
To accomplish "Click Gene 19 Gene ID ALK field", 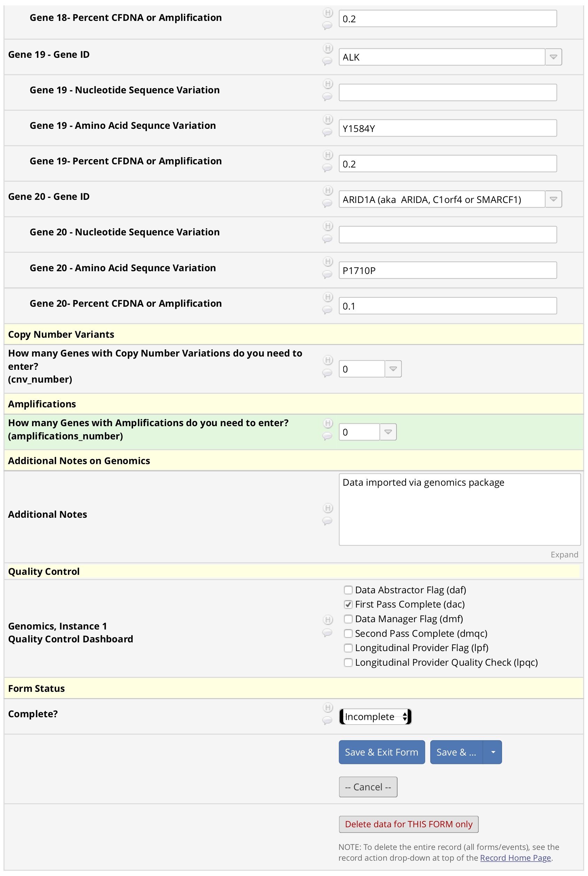I will click(442, 57).
